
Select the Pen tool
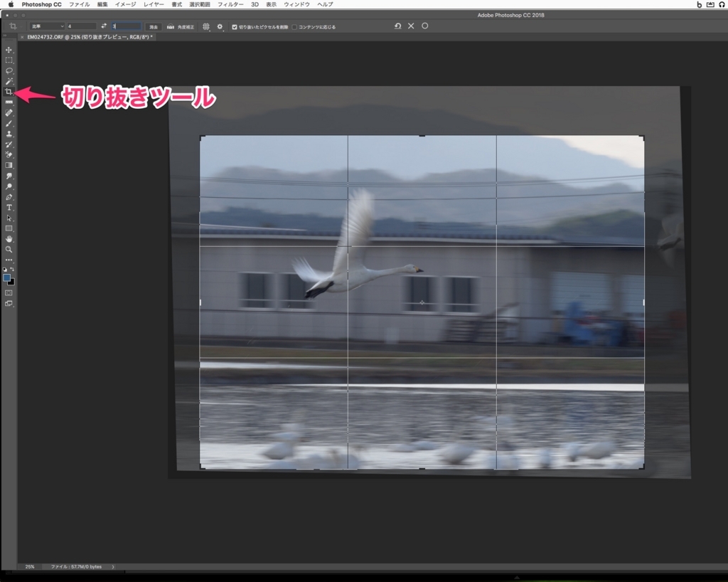pyautogui.click(x=9, y=197)
